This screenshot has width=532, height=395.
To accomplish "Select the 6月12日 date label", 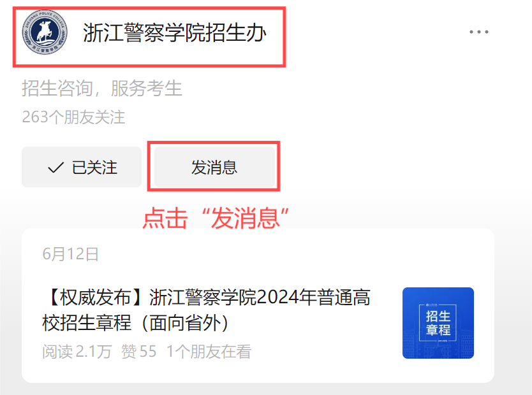I will (x=71, y=254).
